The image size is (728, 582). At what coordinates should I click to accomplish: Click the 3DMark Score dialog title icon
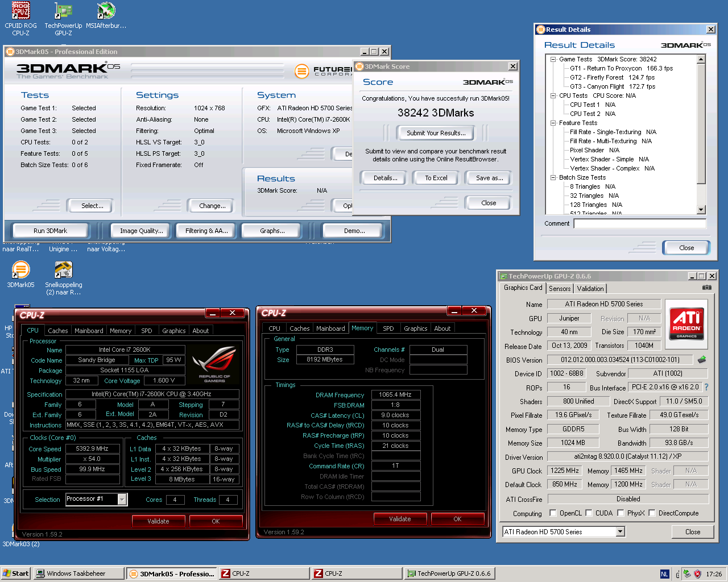[359, 66]
